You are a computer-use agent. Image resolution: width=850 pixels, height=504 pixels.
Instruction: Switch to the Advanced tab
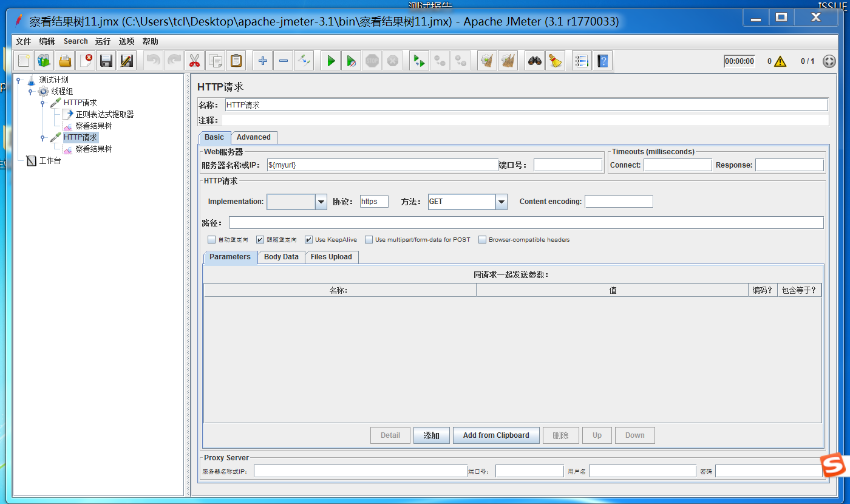(254, 137)
